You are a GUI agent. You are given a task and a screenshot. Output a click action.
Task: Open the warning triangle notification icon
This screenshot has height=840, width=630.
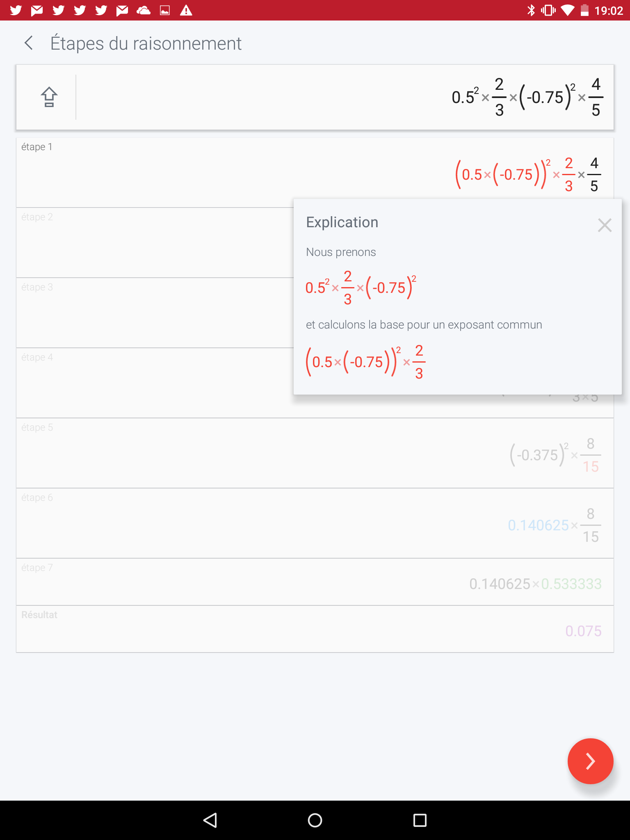pyautogui.click(x=186, y=10)
